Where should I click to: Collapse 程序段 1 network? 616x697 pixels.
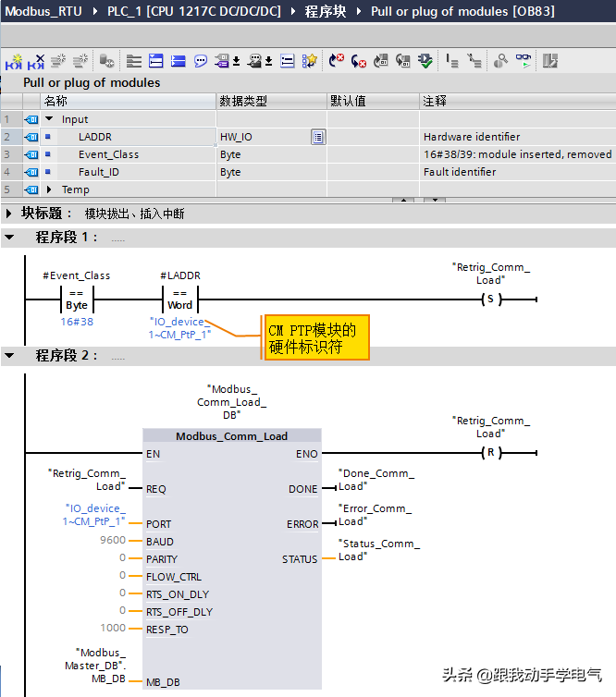click(x=9, y=238)
